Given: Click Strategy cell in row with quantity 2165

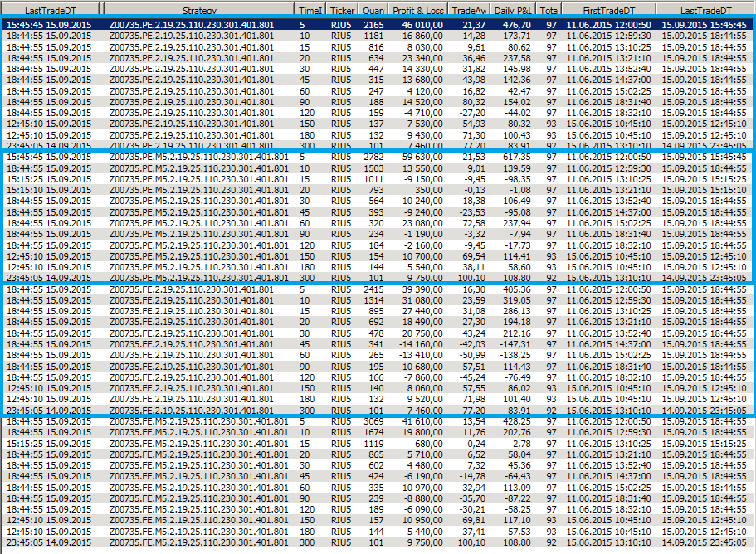Looking at the screenshot, I should tap(192, 25).
